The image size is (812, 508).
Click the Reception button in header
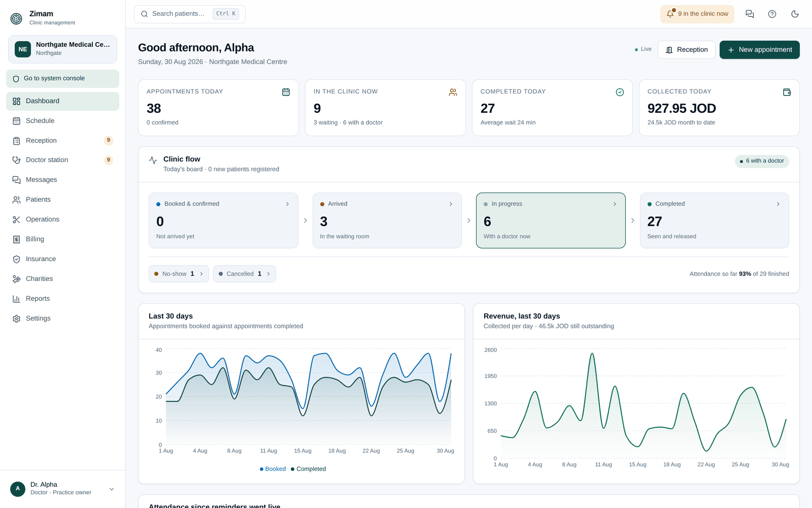pyautogui.click(x=686, y=50)
